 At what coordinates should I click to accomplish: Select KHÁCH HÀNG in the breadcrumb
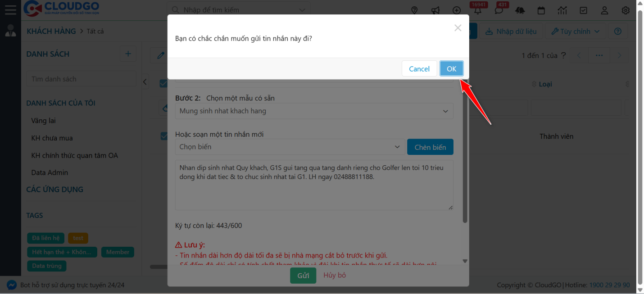pyautogui.click(x=51, y=31)
